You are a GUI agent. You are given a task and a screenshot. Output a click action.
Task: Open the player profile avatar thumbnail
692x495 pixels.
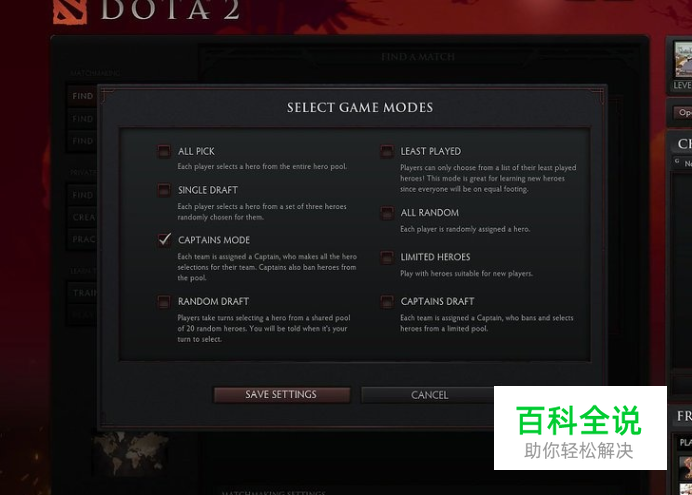tap(683, 60)
